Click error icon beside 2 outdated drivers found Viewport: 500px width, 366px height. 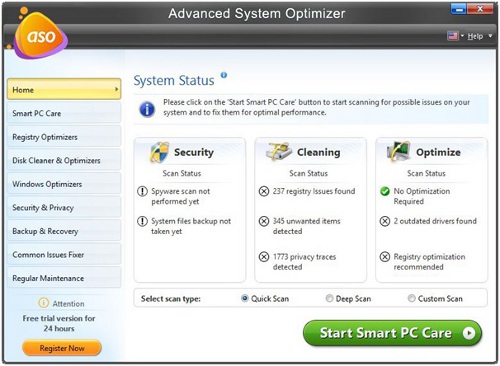tap(385, 221)
